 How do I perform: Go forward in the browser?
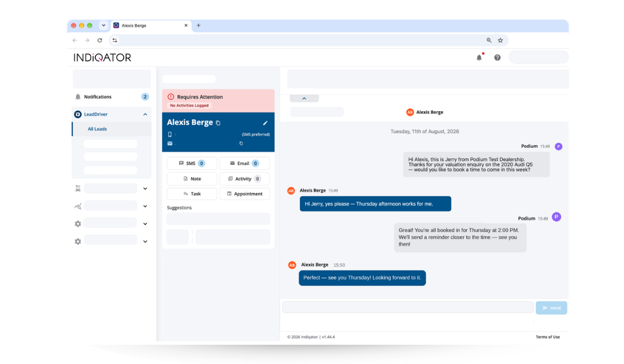87,40
